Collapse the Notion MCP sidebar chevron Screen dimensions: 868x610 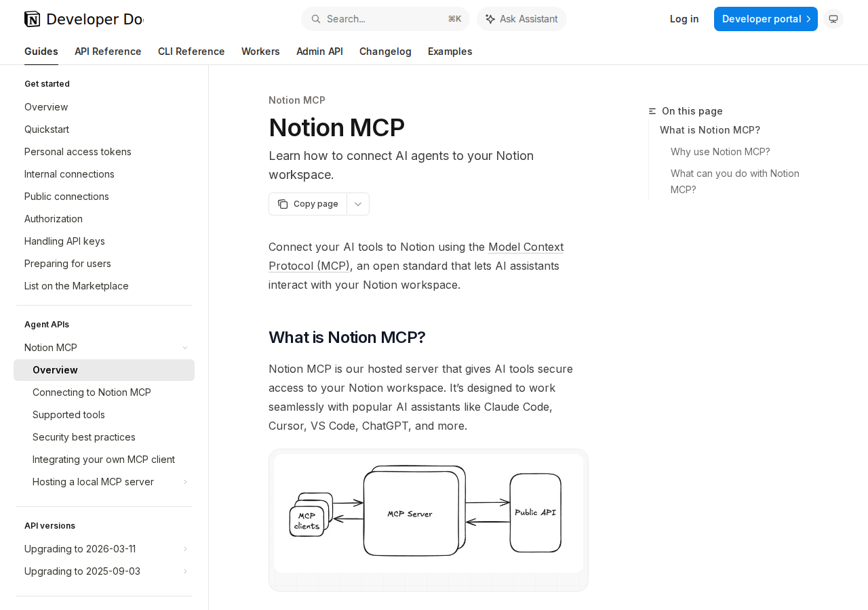tap(185, 348)
